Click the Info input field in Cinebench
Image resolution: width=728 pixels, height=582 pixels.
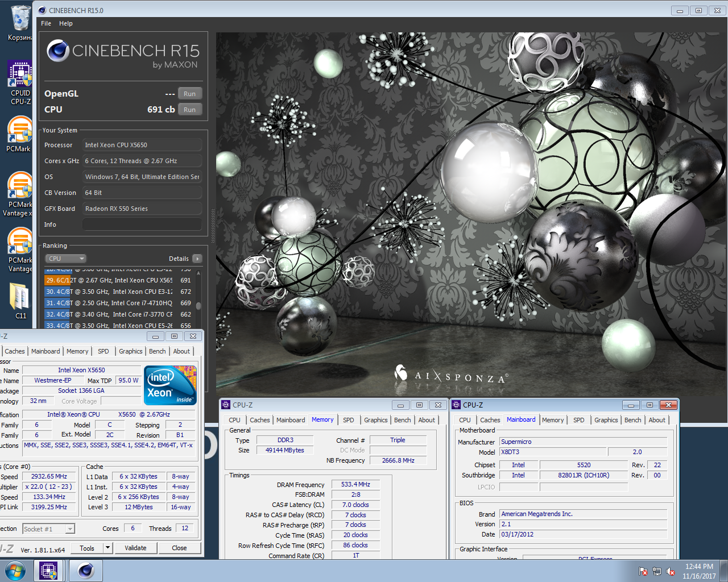[x=142, y=225]
